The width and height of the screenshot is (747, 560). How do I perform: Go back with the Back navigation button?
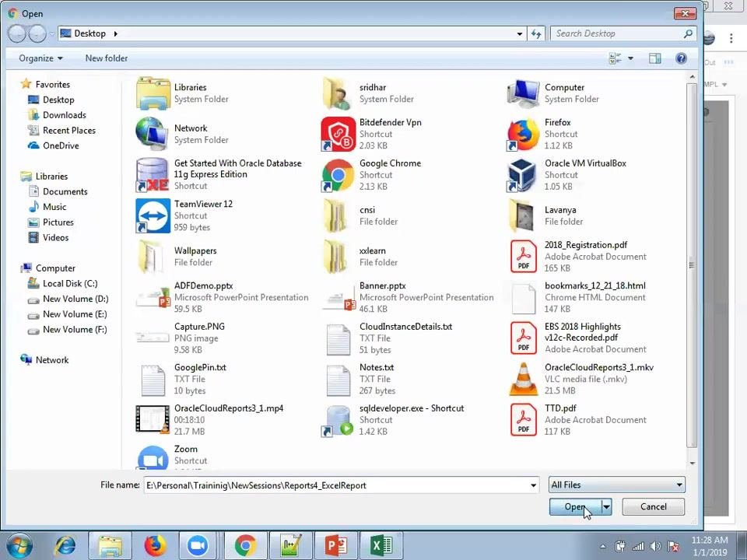[x=16, y=33]
